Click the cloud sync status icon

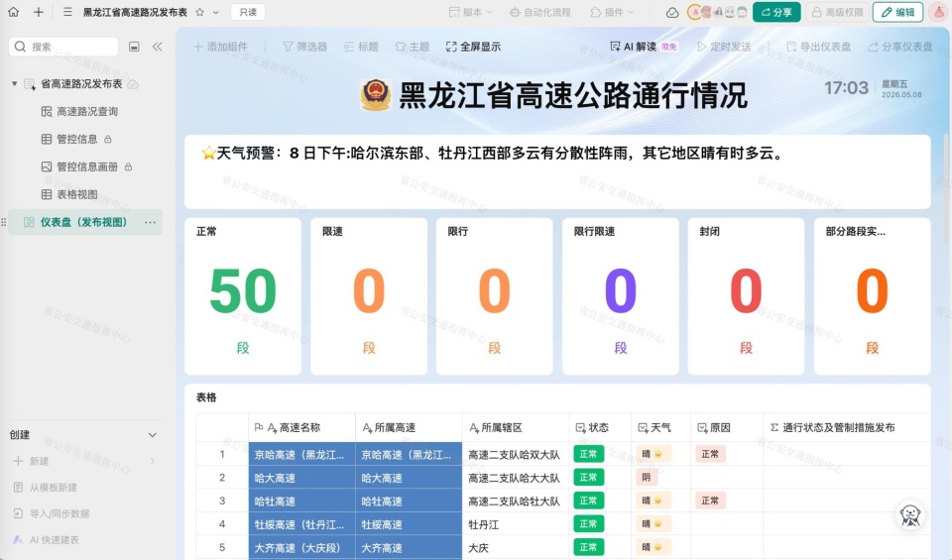pyautogui.click(x=672, y=13)
